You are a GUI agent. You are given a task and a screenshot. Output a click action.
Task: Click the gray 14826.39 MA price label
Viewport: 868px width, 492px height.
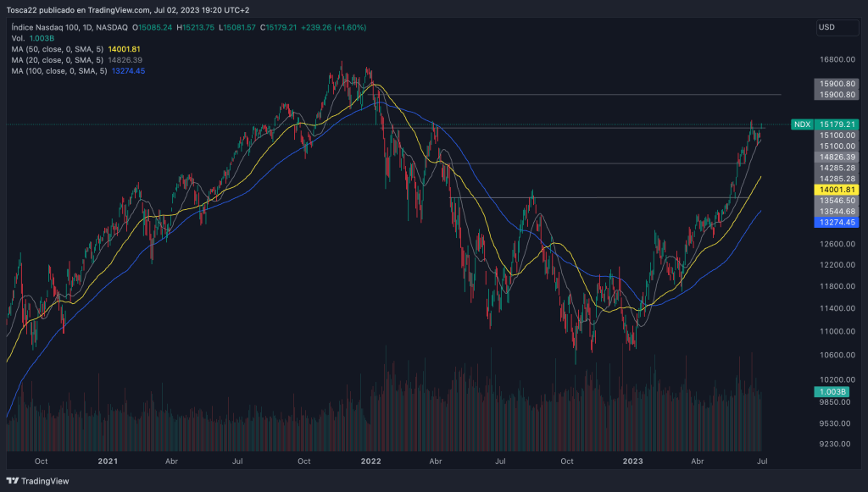[837, 157]
